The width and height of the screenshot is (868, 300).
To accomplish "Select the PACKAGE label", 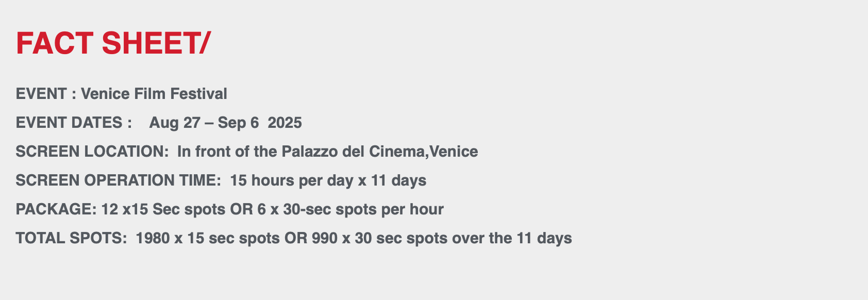I will (x=56, y=209).
